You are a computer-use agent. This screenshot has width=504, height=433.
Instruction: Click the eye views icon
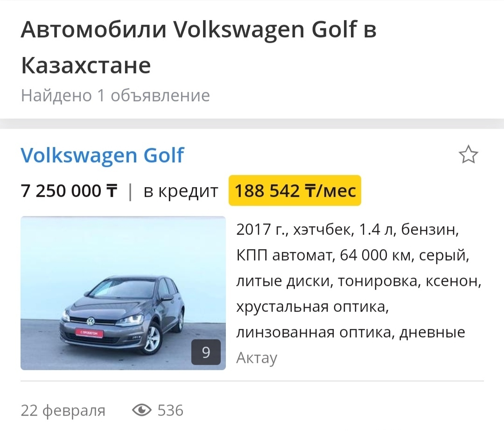click(142, 410)
